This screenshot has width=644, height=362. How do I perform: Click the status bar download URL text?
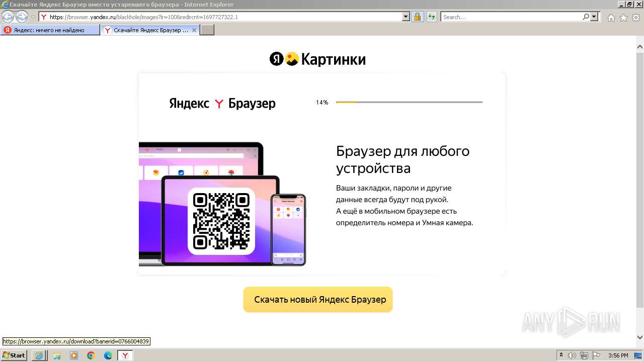click(76, 341)
